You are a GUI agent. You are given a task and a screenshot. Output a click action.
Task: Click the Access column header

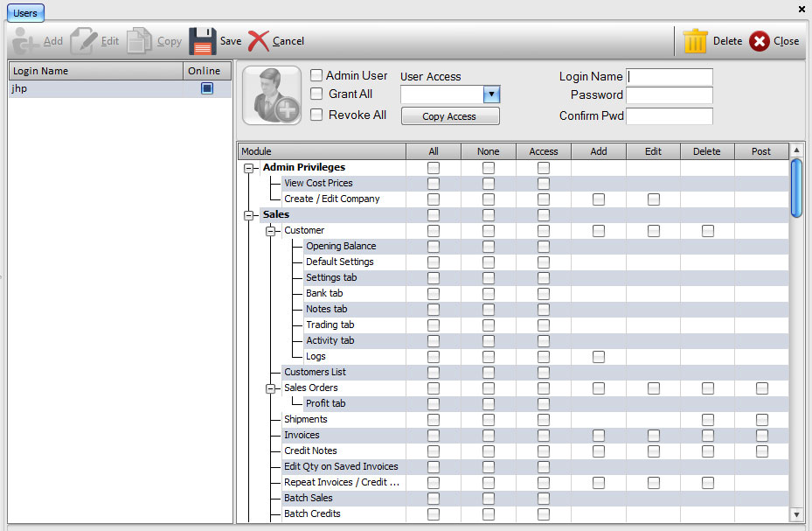pos(544,151)
